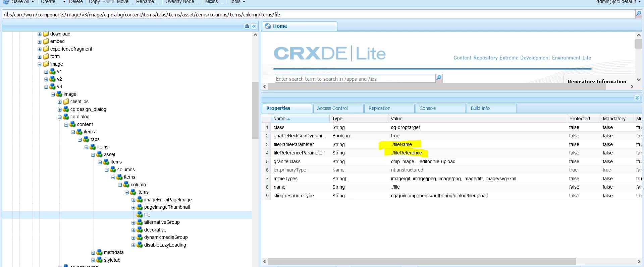
Task: Click the binoculars find icon in tree panel
Action: click(247, 26)
